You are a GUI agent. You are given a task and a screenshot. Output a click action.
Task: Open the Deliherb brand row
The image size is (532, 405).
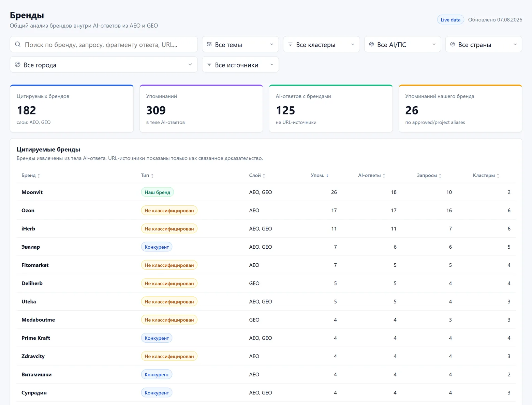266,283
